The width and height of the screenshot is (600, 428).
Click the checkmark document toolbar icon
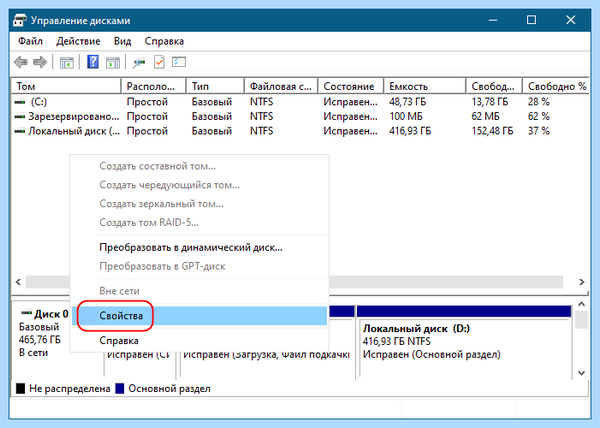pyautogui.click(x=159, y=62)
